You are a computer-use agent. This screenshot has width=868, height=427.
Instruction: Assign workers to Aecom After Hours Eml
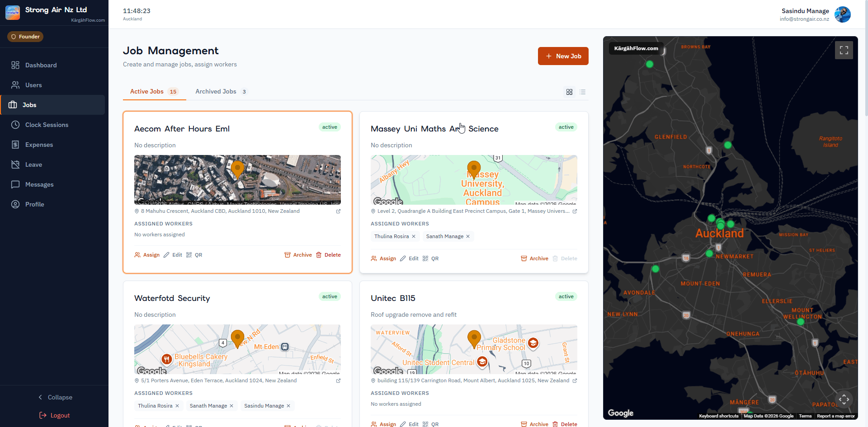(x=147, y=255)
